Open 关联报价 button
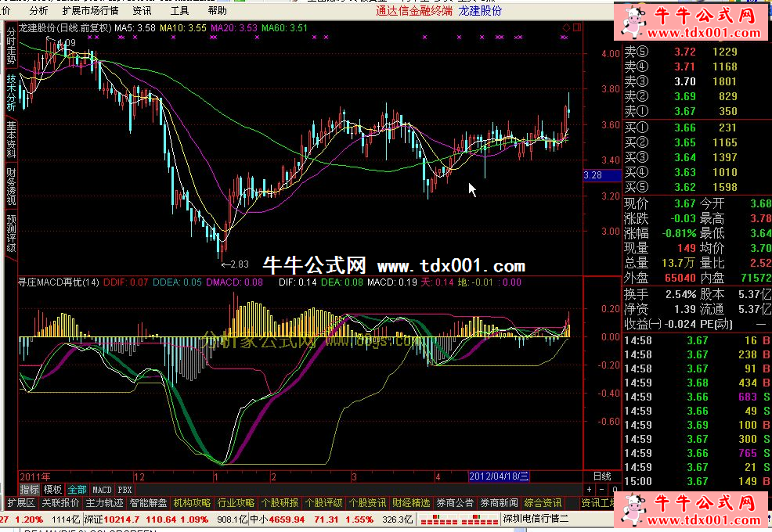The height and width of the screenshot is (532, 772). (60, 503)
